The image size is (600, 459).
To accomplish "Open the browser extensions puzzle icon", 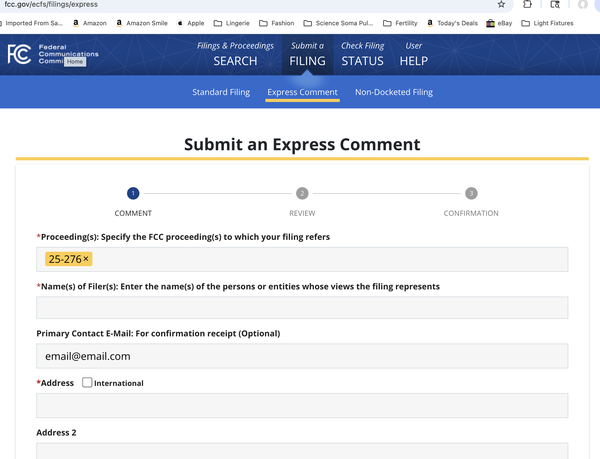I will pyautogui.click(x=528, y=5).
